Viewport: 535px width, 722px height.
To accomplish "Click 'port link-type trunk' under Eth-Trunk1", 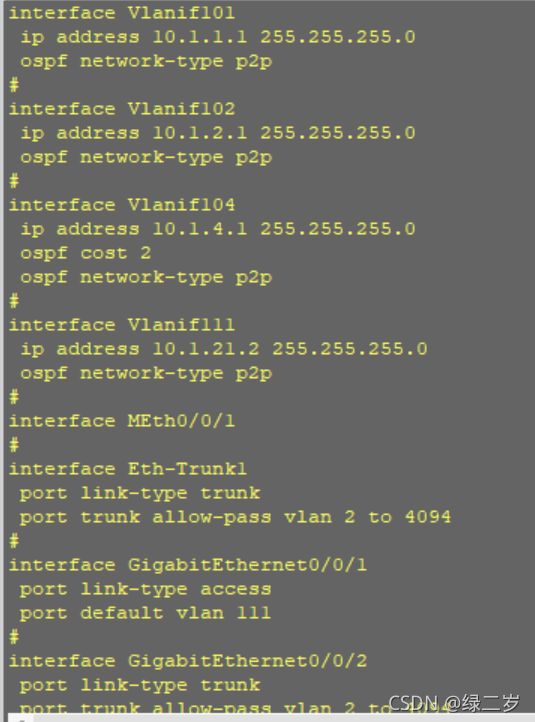I will [140, 493].
